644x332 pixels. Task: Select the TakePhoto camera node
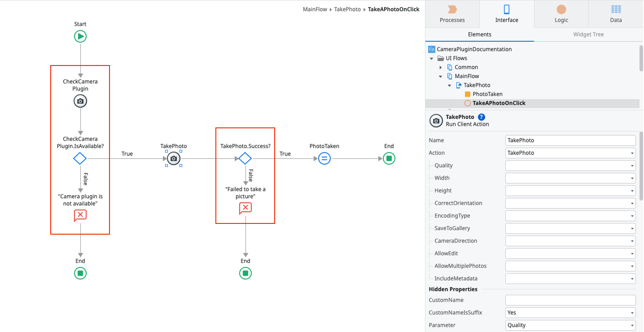click(174, 158)
